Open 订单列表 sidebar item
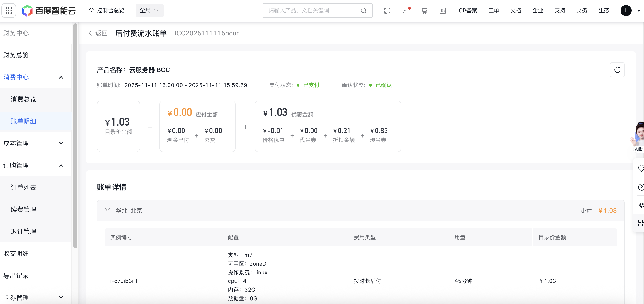The height and width of the screenshot is (304, 644). pos(23,187)
